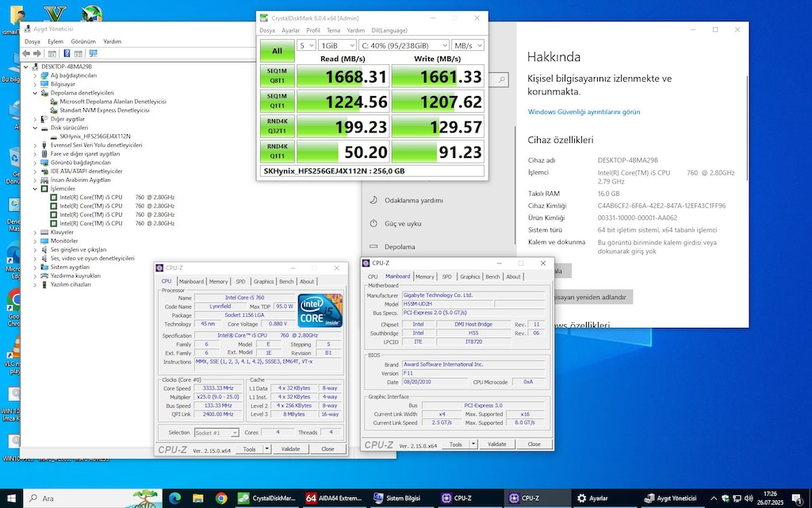Image resolution: width=812 pixels, height=508 pixels.
Task: Click Validate in Gigabyte Mainboard CPU-Z window
Action: tap(496, 444)
